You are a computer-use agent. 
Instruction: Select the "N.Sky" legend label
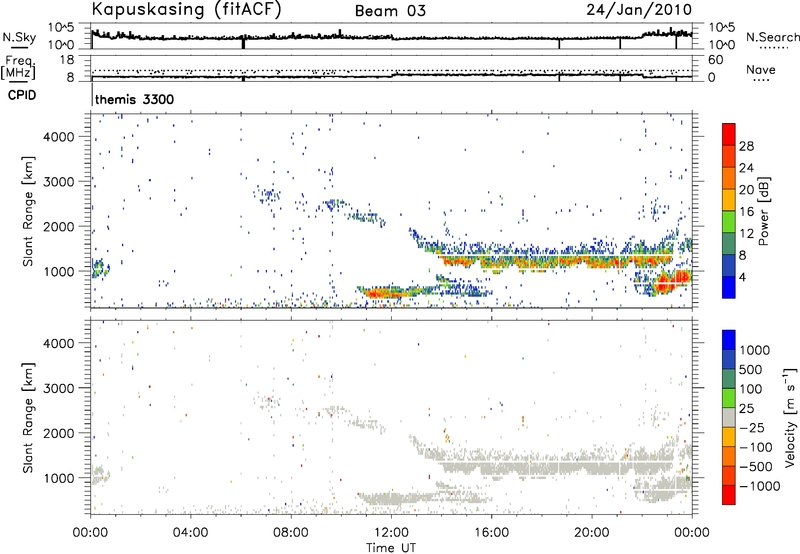[19, 37]
